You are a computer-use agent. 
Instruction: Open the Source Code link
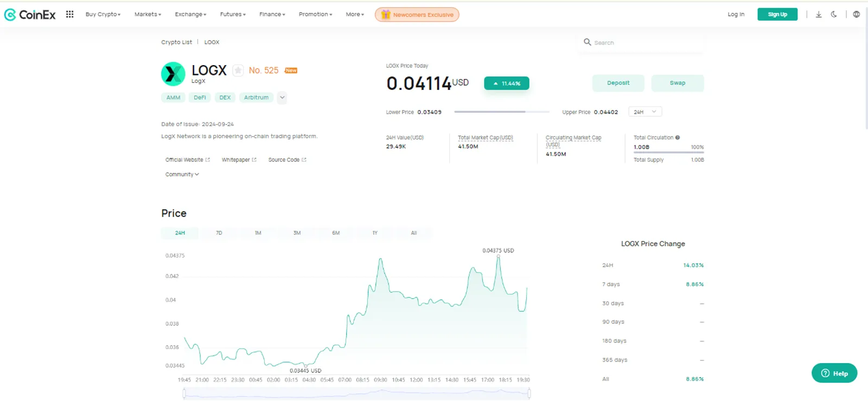(287, 160)
